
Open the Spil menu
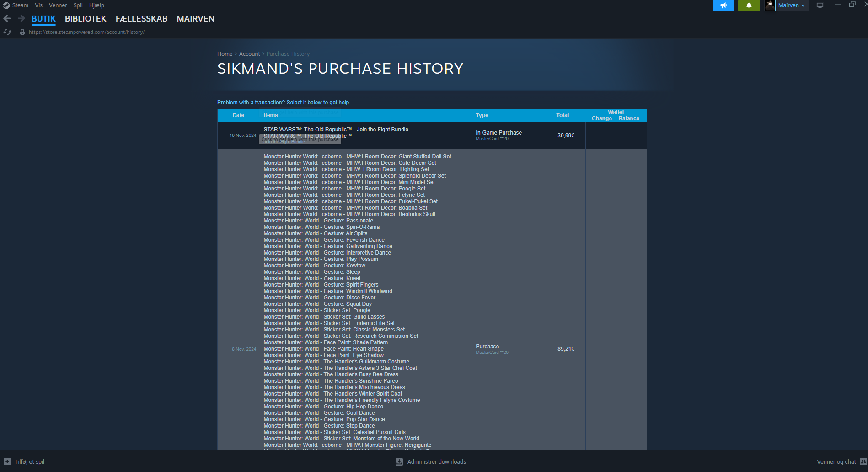(x=78, y=5)
